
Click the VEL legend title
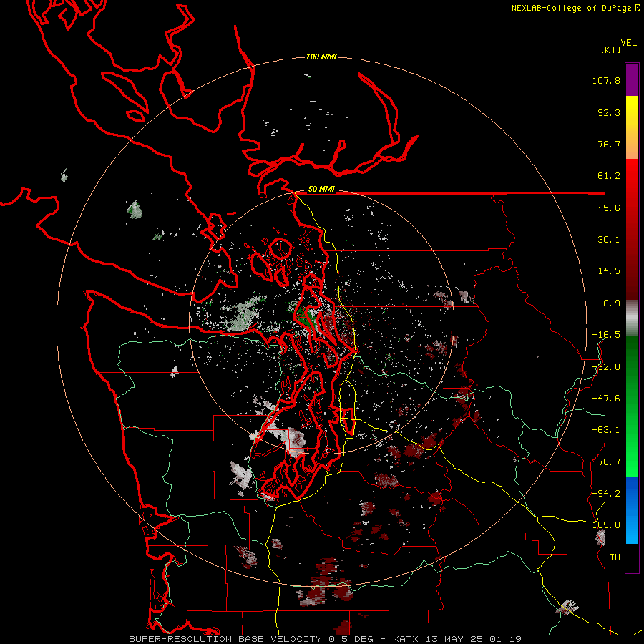(628, 43)
